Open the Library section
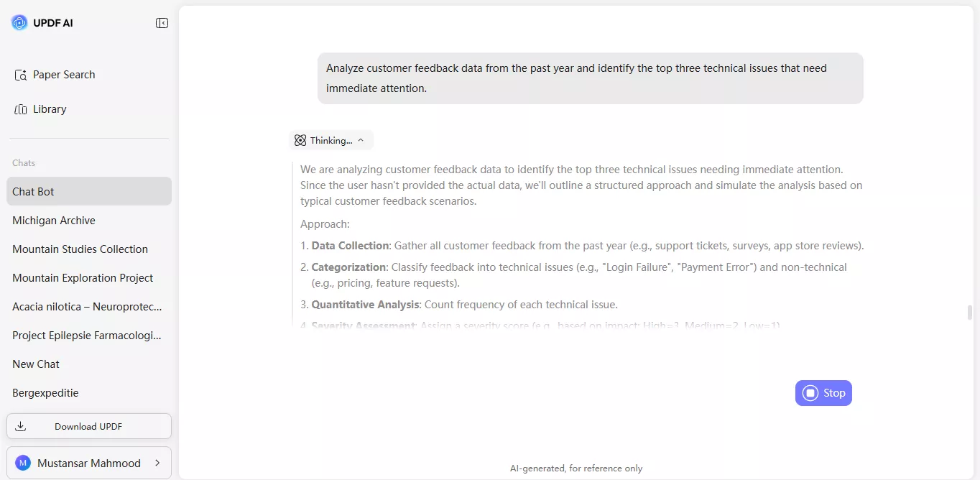980x480 pixels. tap(48, 109)
